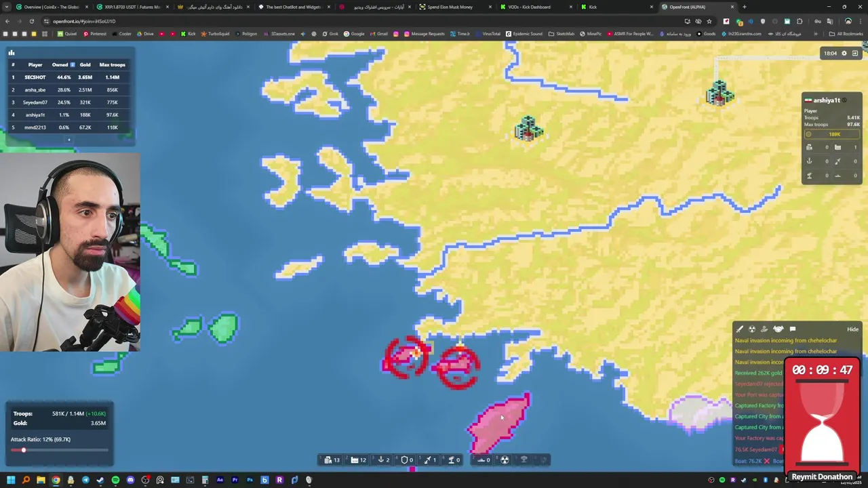868x488 pixels.
Task: Open the VirusTotal bookmark
Action: point(488,33)
